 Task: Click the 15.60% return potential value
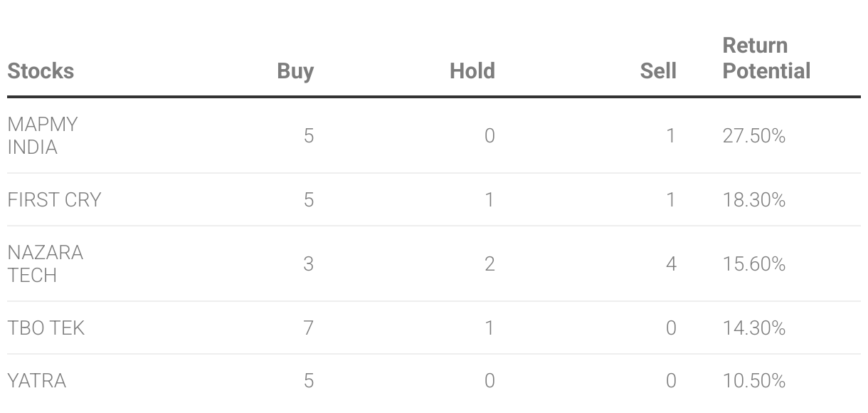(x=753, y=263)
